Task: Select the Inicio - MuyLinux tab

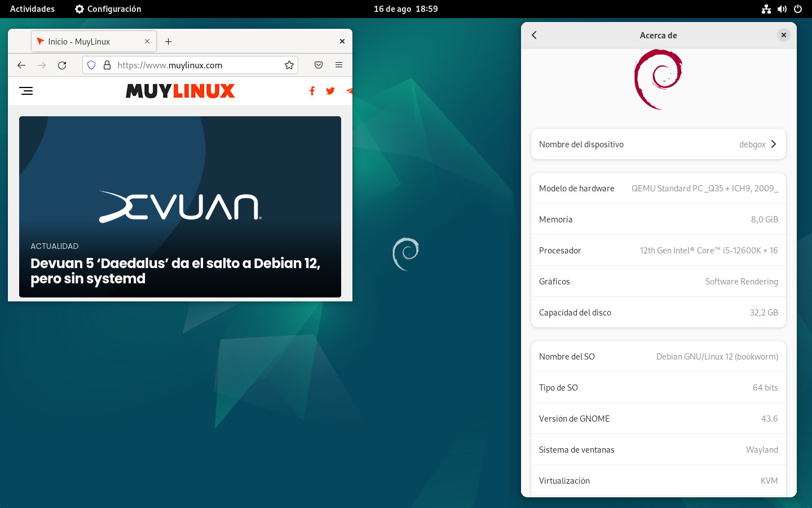Action: [94, 41]
